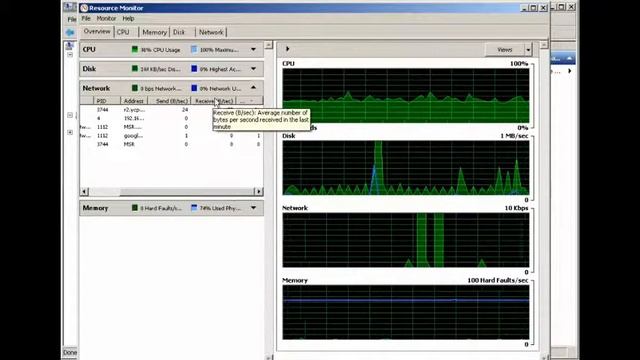Click the Resource Monitor title bar icon
The height and width of the screenshot is (360, 640).
[x=84, y=8]
